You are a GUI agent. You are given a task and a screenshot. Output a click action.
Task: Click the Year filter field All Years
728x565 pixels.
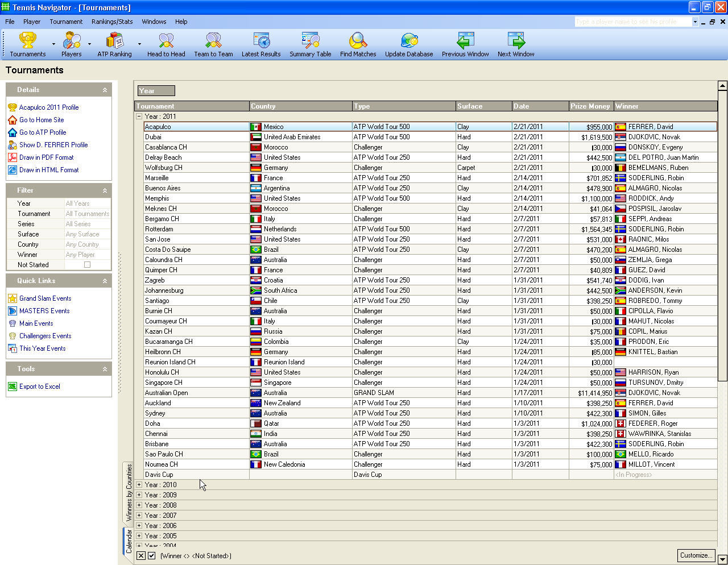click(x=87, y=203)
